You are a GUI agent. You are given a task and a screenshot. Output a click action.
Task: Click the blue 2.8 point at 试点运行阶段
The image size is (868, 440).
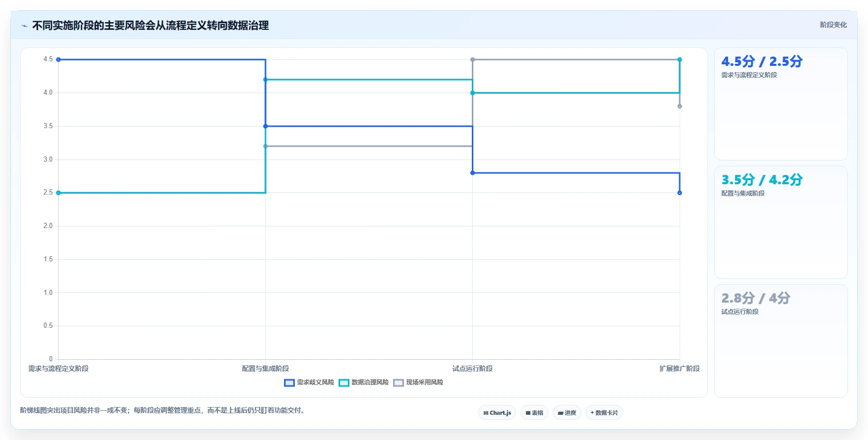472,173
